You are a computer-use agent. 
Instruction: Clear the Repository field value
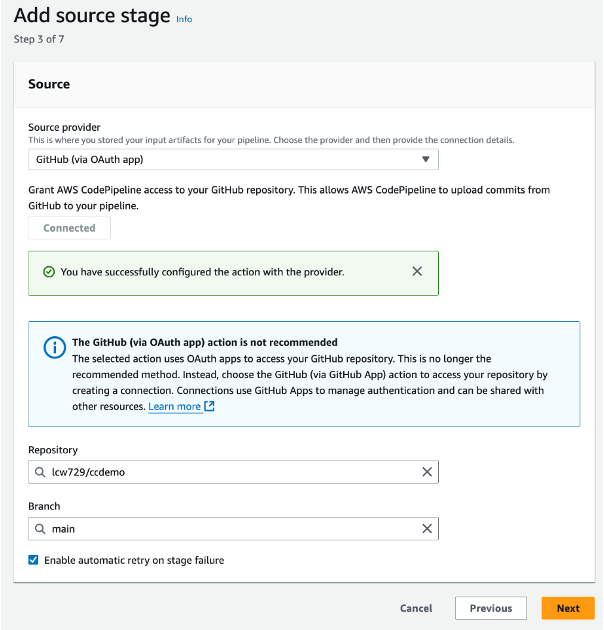point(426,472)
